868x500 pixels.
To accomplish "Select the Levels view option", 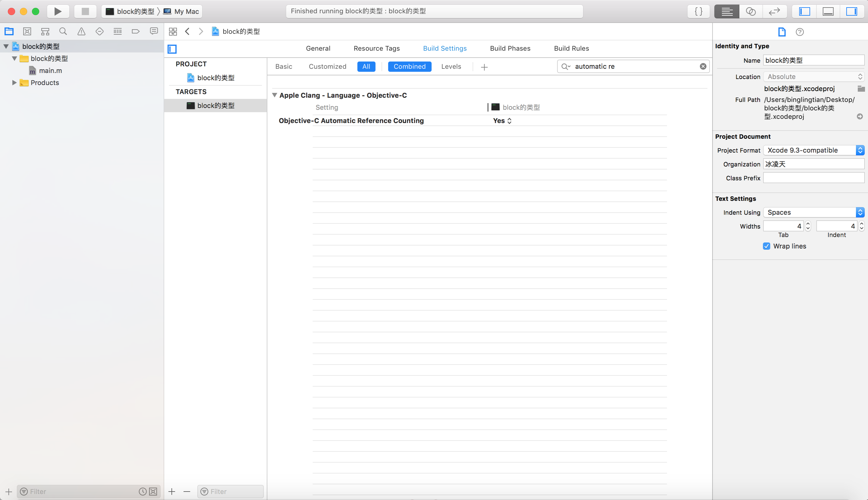I will coord(451,67).
